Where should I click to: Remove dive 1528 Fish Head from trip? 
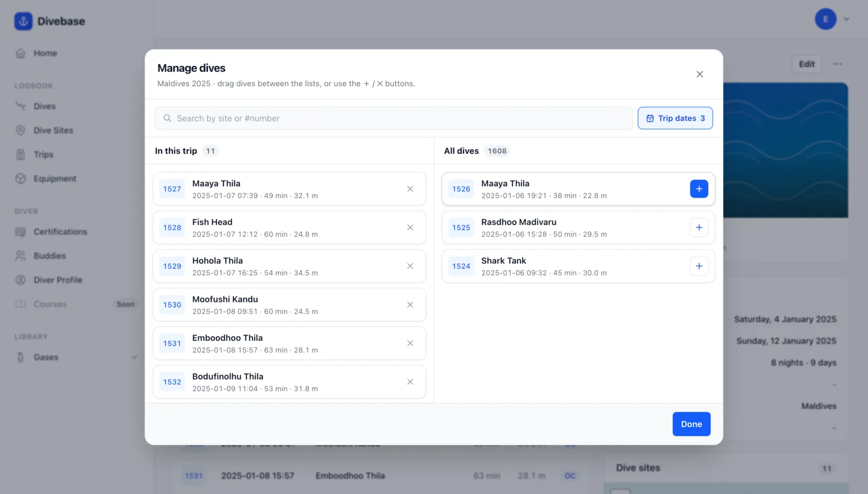(x=410, y=227)
